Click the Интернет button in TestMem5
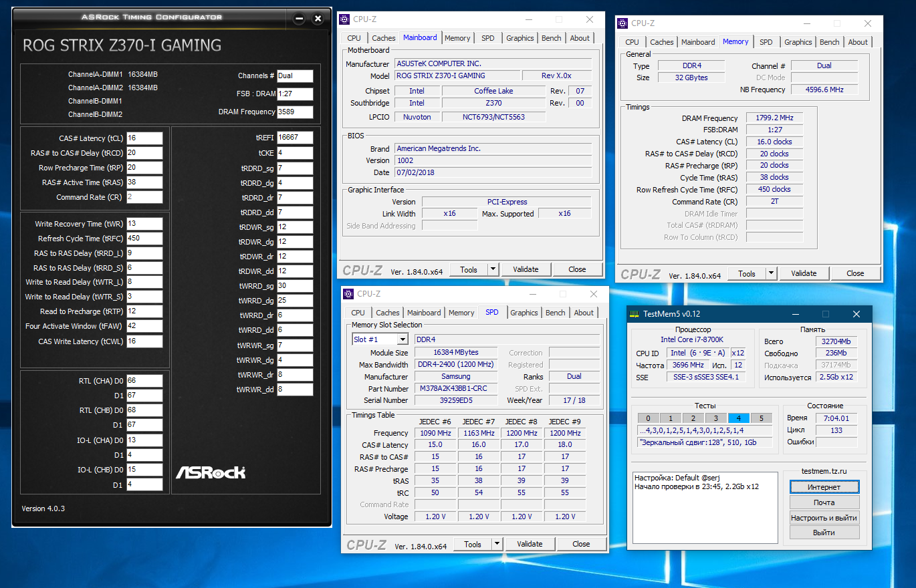916x588 pixels. click(x=824, y=487)
